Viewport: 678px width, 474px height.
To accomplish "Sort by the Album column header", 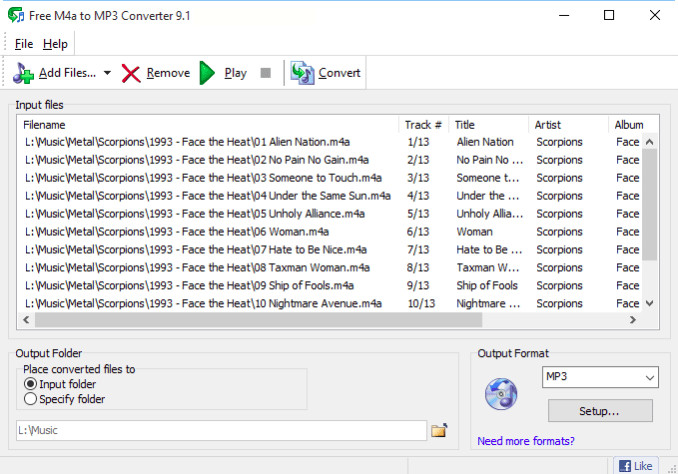I will click(633, 125).
